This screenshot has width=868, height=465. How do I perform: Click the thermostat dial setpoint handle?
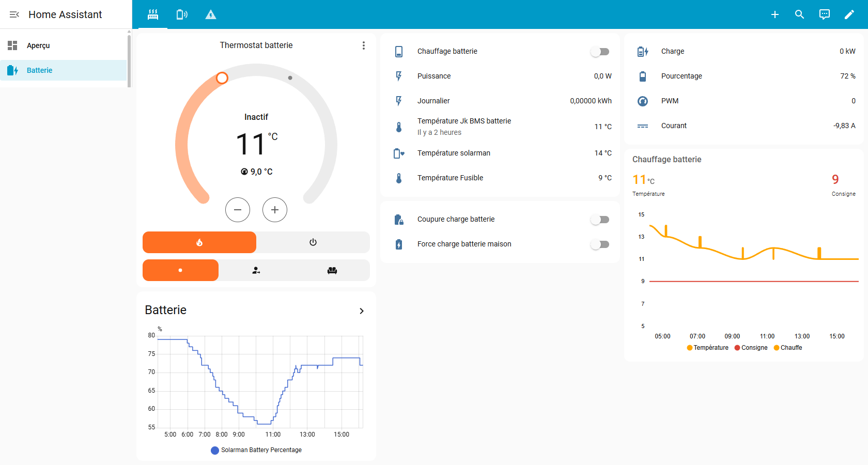pos(222,78)
